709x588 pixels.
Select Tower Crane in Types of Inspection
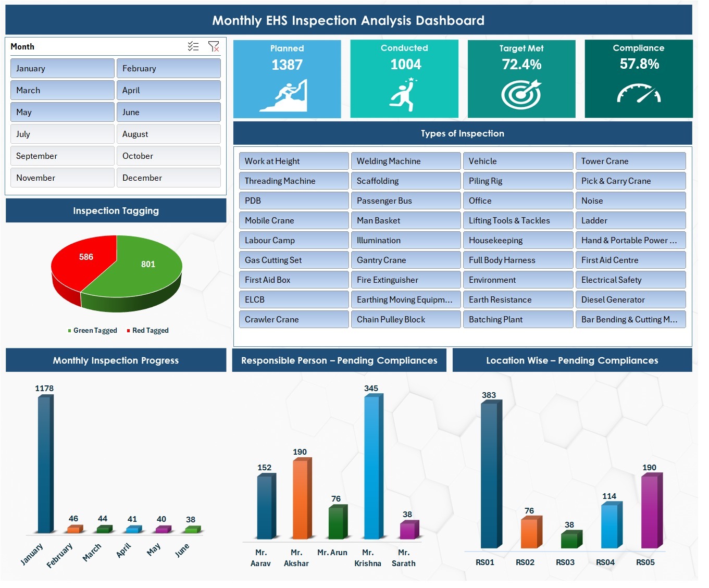tap(630, 161)
